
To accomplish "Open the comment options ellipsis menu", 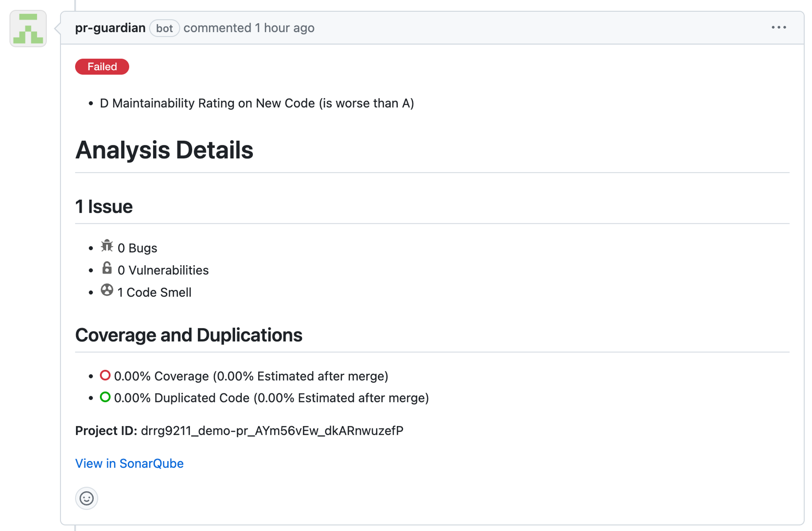I will tap(778, 28).
